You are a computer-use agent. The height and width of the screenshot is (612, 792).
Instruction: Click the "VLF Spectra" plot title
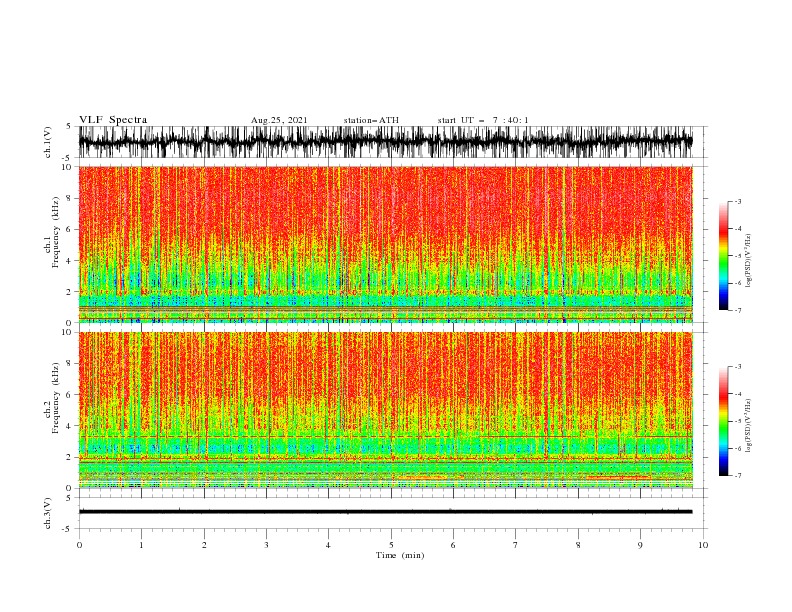[x=113, y=120]
